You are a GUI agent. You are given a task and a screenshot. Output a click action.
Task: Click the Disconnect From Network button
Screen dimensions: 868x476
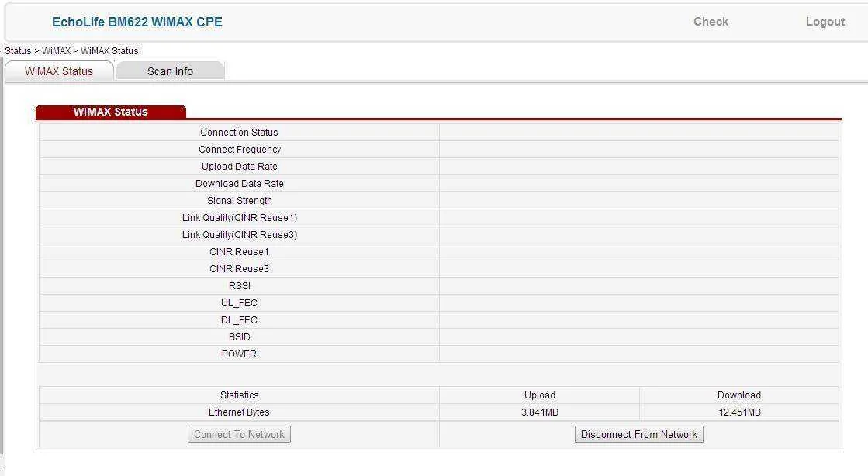[639, 434]
